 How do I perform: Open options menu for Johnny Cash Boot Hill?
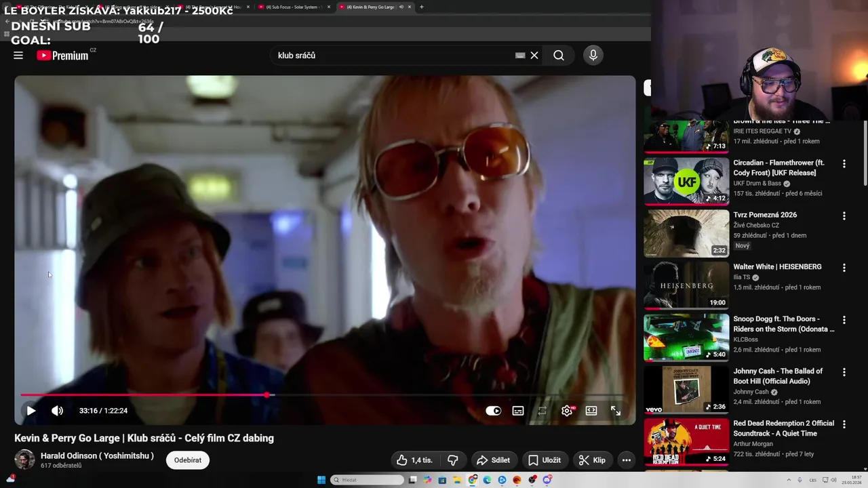tap(844, 372)
